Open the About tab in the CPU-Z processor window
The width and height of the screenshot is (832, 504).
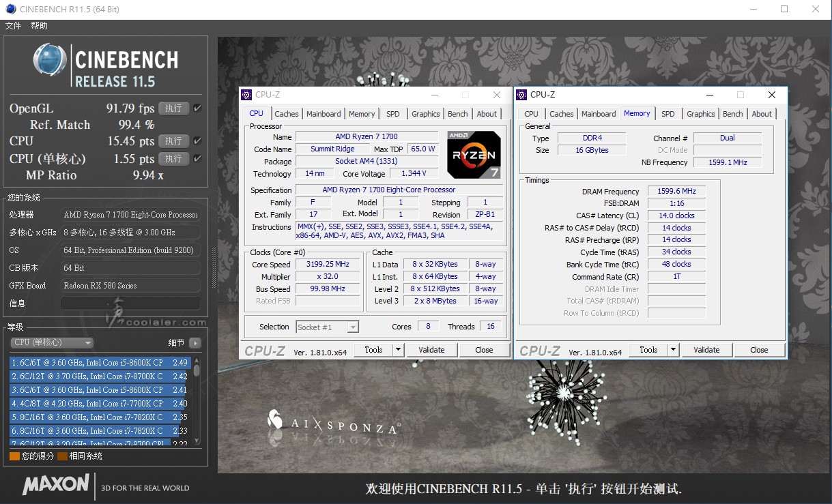tap(487, 114)
